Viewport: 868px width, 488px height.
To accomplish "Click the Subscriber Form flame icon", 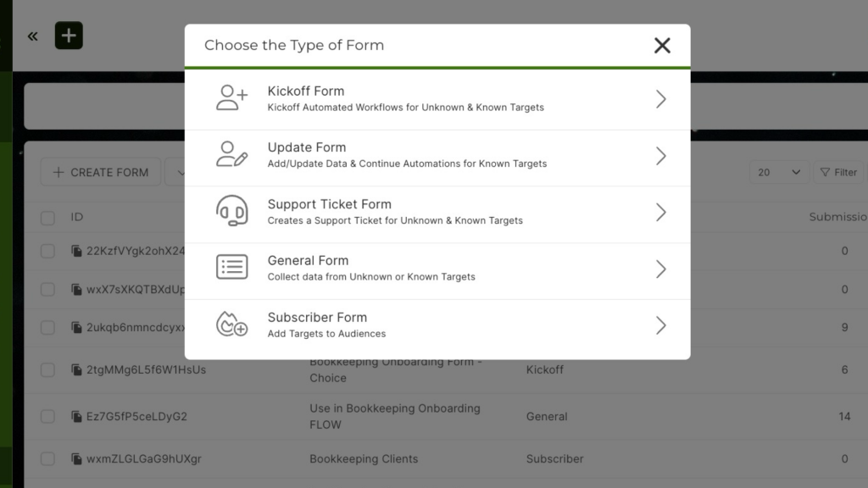I will click(231, 324).
